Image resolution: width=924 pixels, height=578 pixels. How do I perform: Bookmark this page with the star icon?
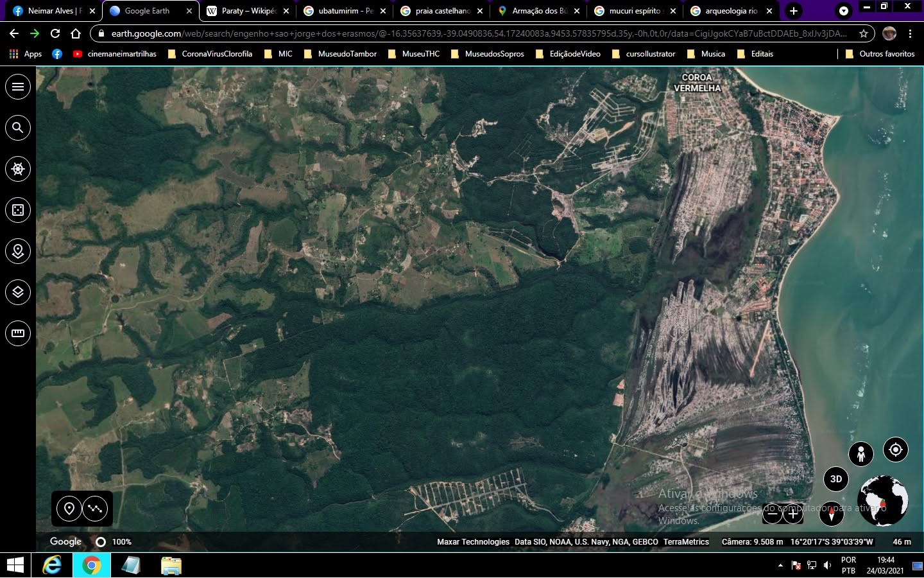tap(864, 33)
